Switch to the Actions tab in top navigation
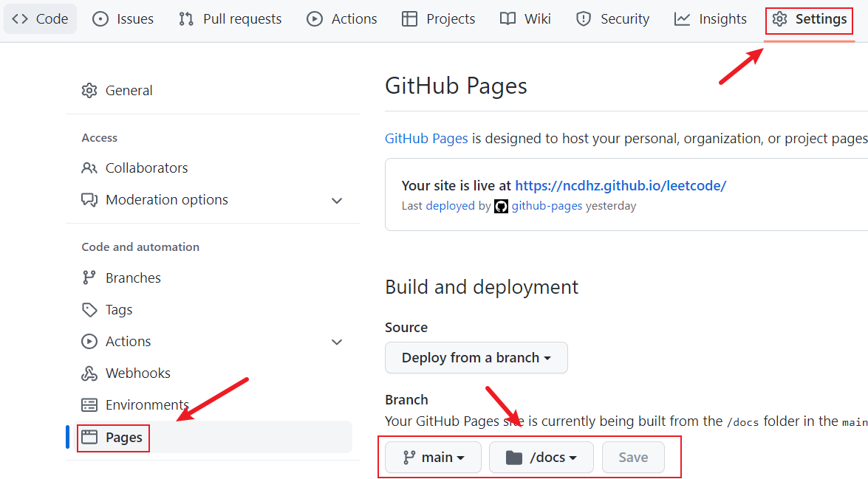This screenshot has height=479, width=868. tap(342, 18)
